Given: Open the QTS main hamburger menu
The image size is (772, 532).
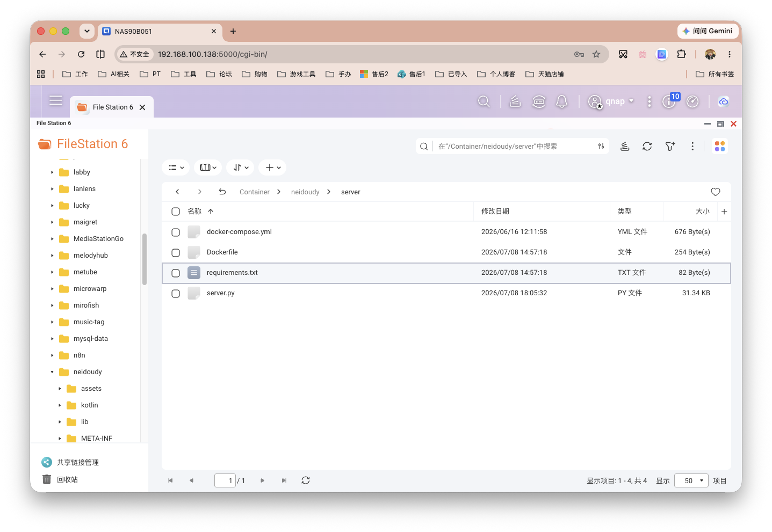Looking at the screenshot, I should pos(56,100).
